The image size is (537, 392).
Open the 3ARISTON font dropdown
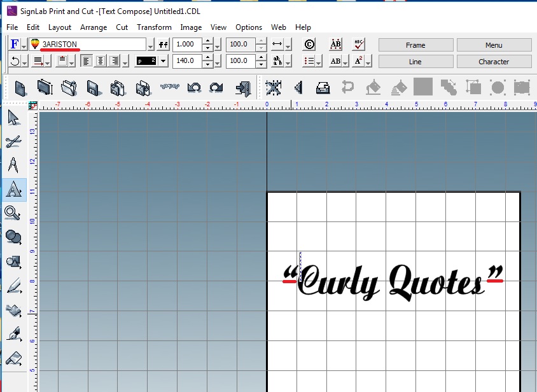151,45
